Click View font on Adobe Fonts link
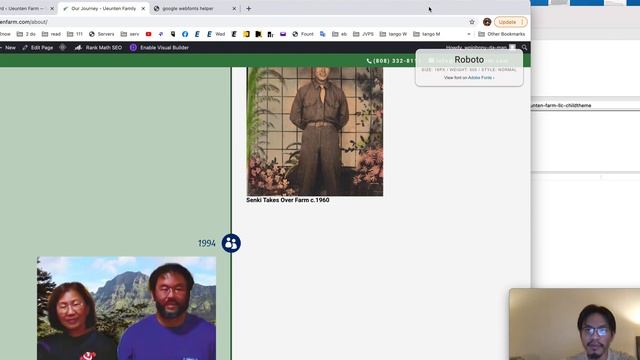Viewport: 640px width, 360px height. point(469,78)
